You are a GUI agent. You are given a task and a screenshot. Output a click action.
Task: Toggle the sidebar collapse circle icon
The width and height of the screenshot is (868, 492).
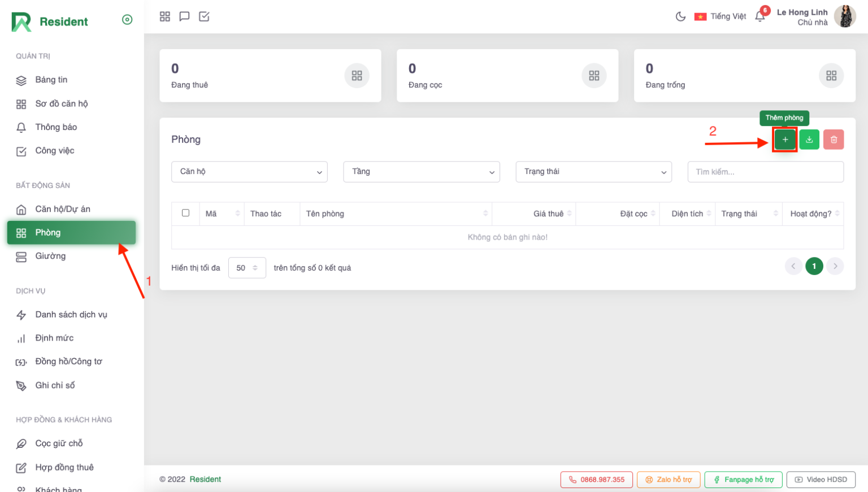click(127, 20)
